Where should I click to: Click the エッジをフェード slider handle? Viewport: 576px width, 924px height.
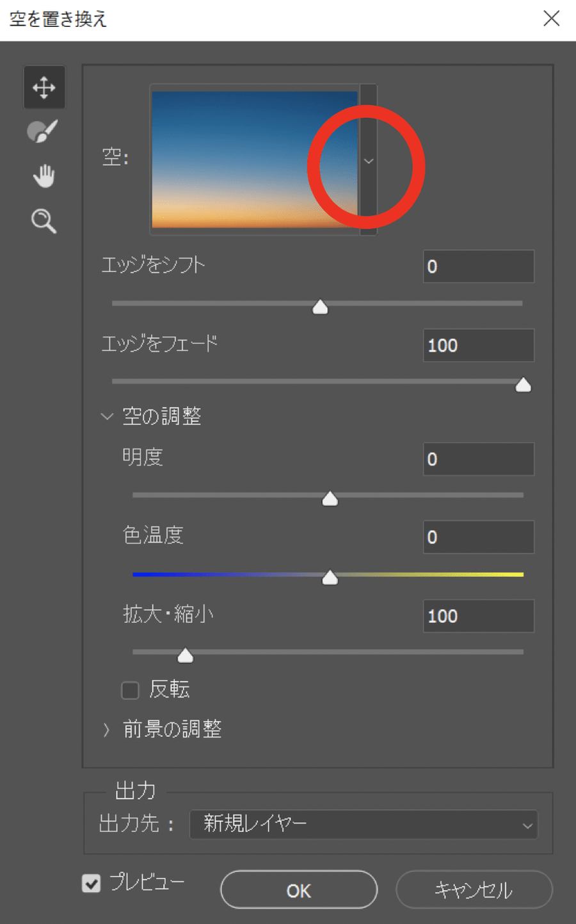[523, 385]
